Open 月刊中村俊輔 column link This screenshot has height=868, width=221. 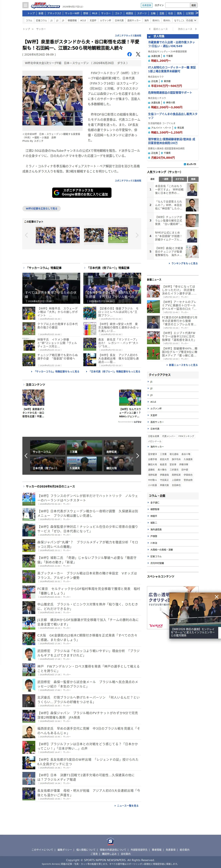[x=157, y=563]
